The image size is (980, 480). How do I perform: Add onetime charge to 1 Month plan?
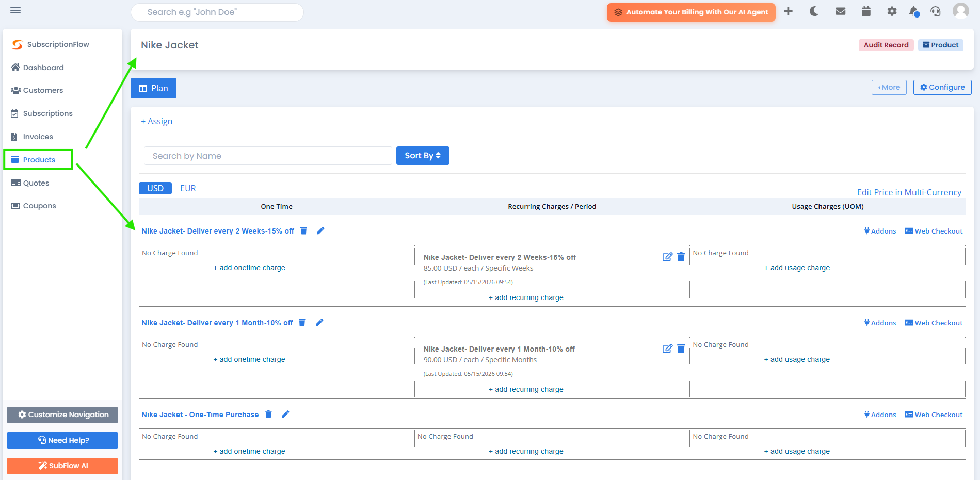point(249,359)
